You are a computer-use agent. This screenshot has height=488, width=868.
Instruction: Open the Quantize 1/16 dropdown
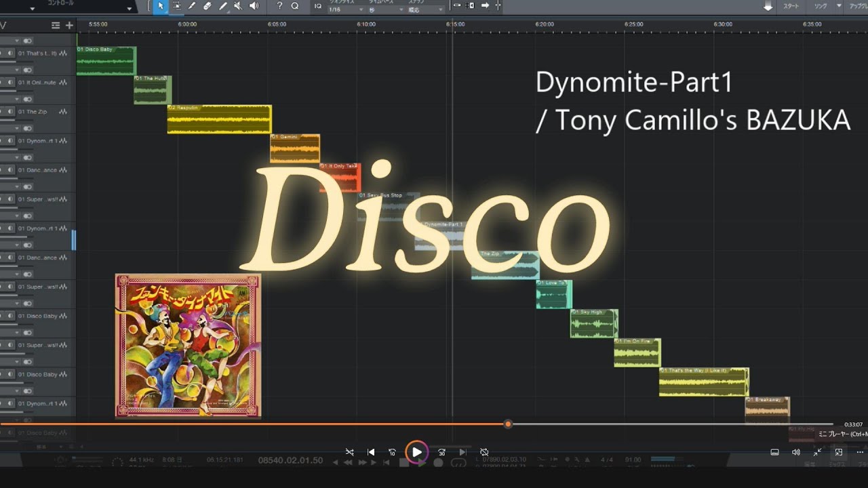point(345,9)
